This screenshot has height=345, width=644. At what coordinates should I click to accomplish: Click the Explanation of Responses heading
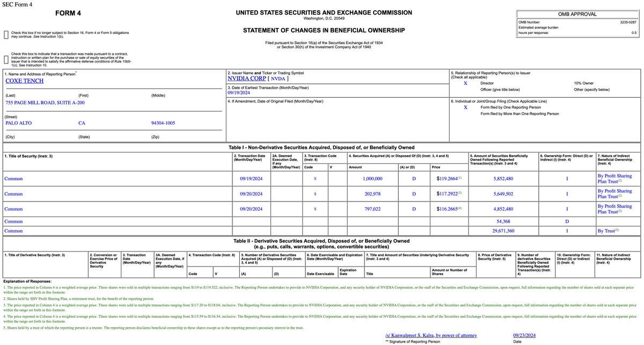click(x=27, y=281)
